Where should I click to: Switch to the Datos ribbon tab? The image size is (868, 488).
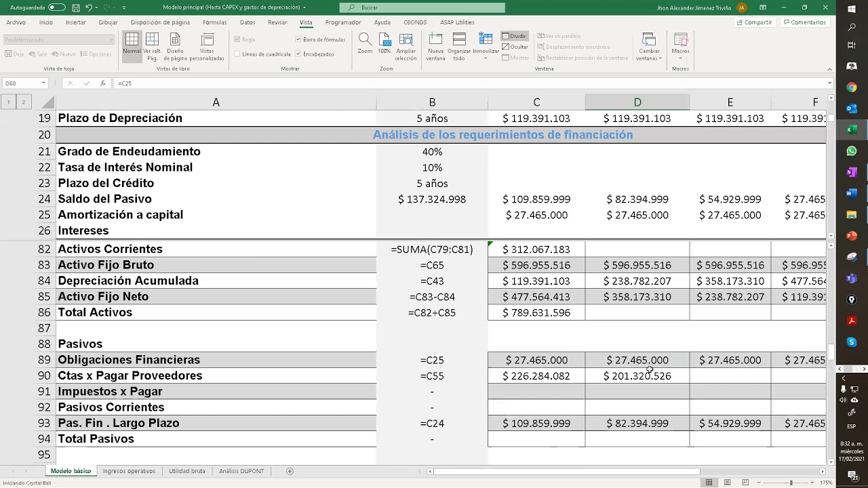248,22
